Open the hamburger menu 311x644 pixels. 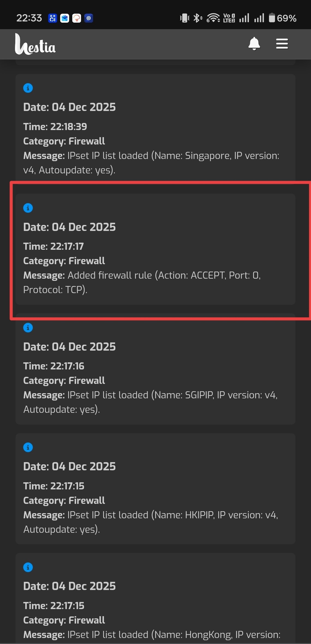282,44
